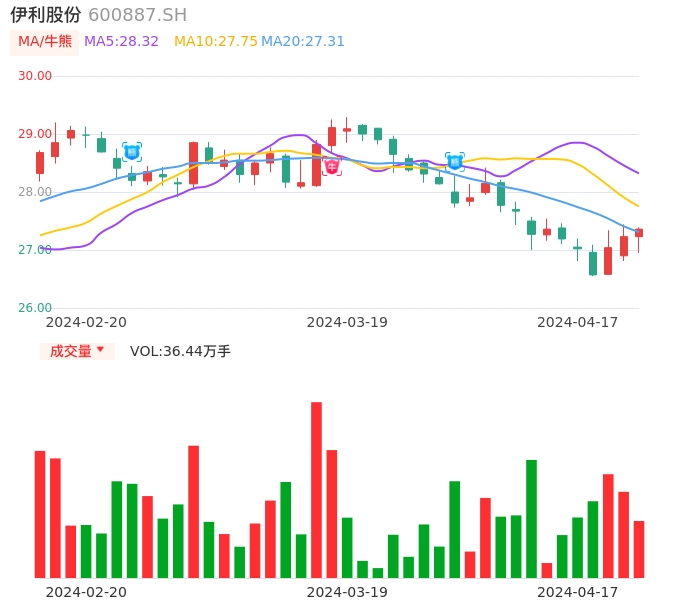686x606 pixels.
Task: Click the VOL:36.44万手 volume readout
Action: coord(180,351)
